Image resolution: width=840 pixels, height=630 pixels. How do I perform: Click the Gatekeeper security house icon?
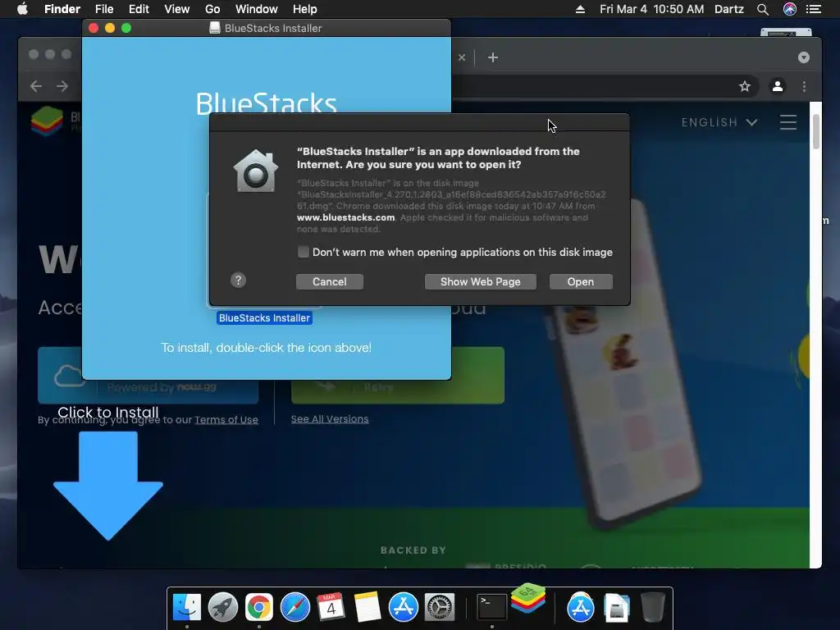pyautogui.click(x=256, y=171)
